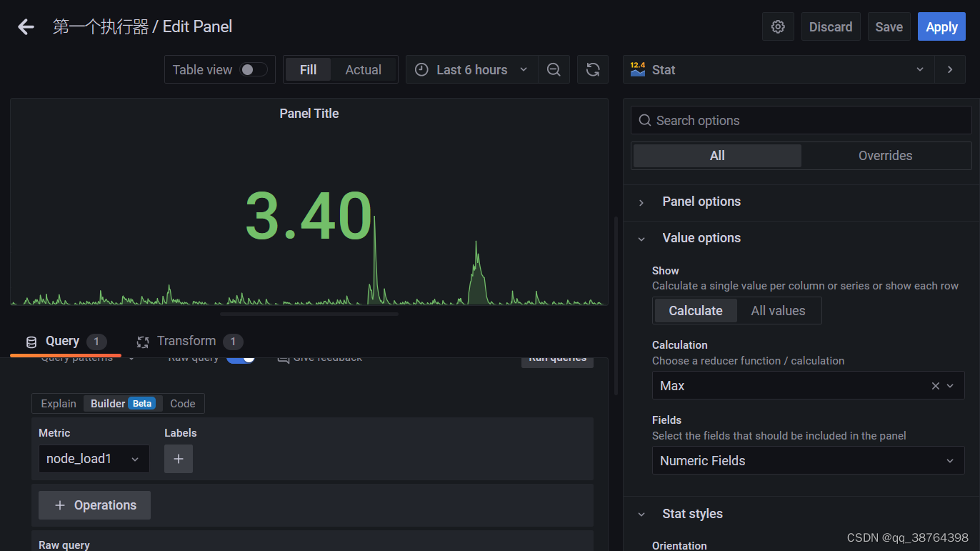Click the Run queries button
Viewport: 980px width, 551px height.
[x=557, y=357]
